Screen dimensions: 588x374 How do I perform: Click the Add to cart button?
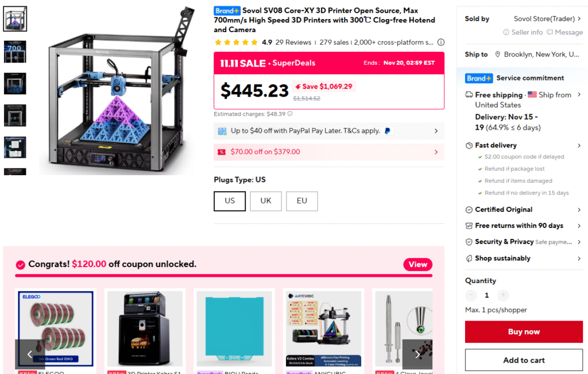[524, 360]
